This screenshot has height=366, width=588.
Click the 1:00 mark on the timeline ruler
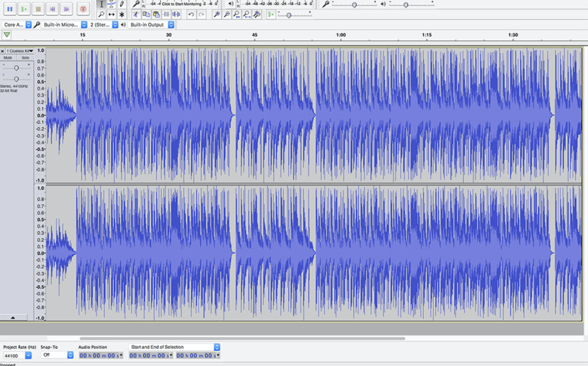(341, 35)
